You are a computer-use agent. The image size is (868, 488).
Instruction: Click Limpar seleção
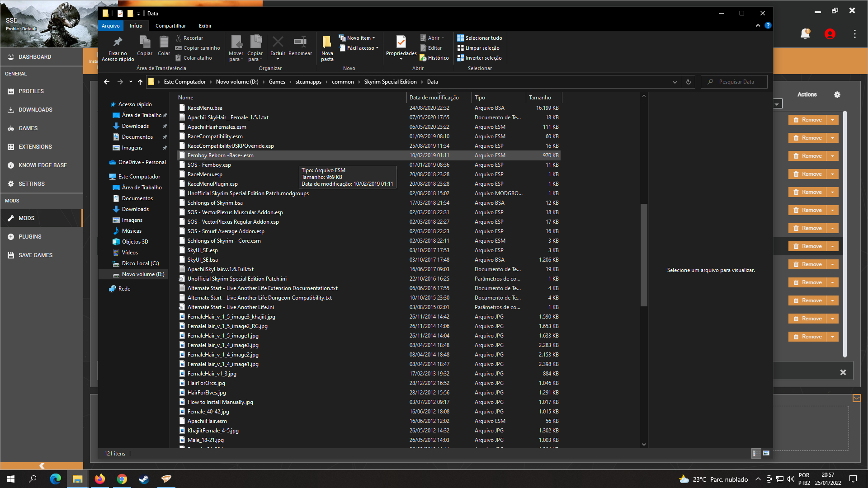(478, 48)
